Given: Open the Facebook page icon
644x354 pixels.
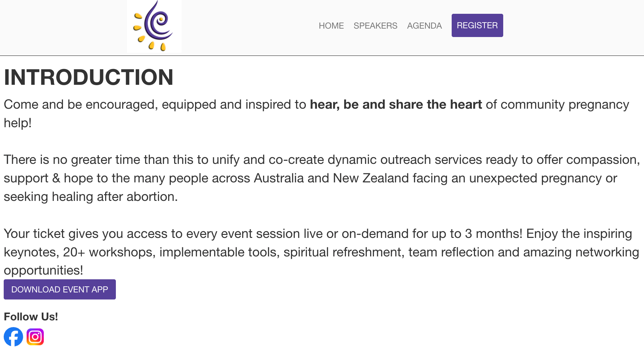Looking at the screenshot, I should tap(13, 337).
